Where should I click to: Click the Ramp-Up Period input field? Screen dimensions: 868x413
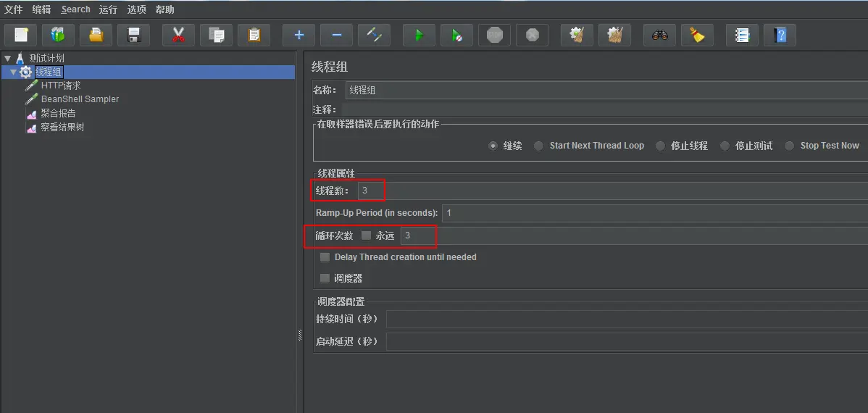pos(655,212)
